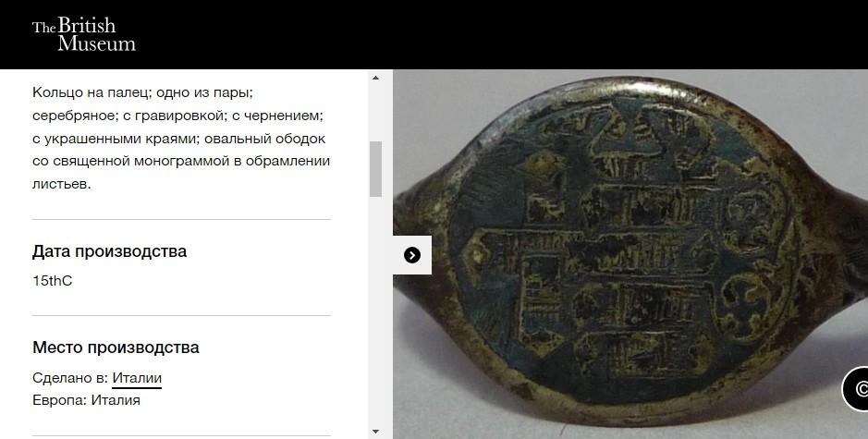
Task: Collapse the details panel with chevron arrow
Action: click(412, 255)
